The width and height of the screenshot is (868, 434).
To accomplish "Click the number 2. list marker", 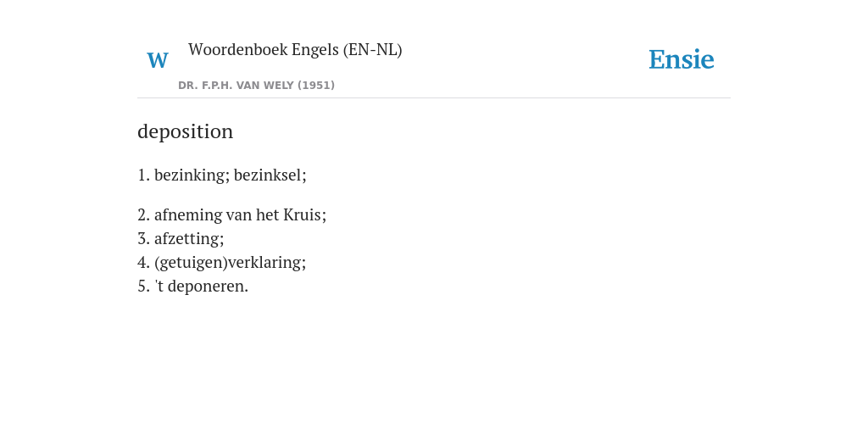I will coord(144,214).
